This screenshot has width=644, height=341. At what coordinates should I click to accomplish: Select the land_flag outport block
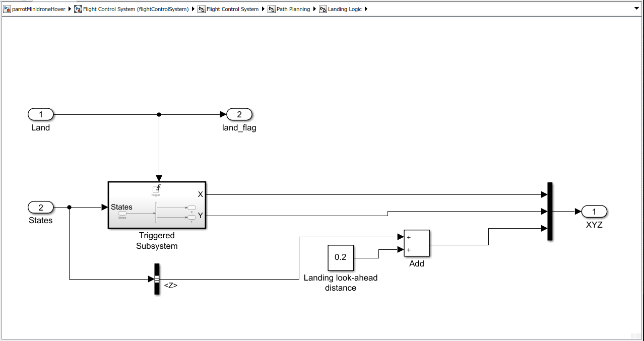pos(239,115)
